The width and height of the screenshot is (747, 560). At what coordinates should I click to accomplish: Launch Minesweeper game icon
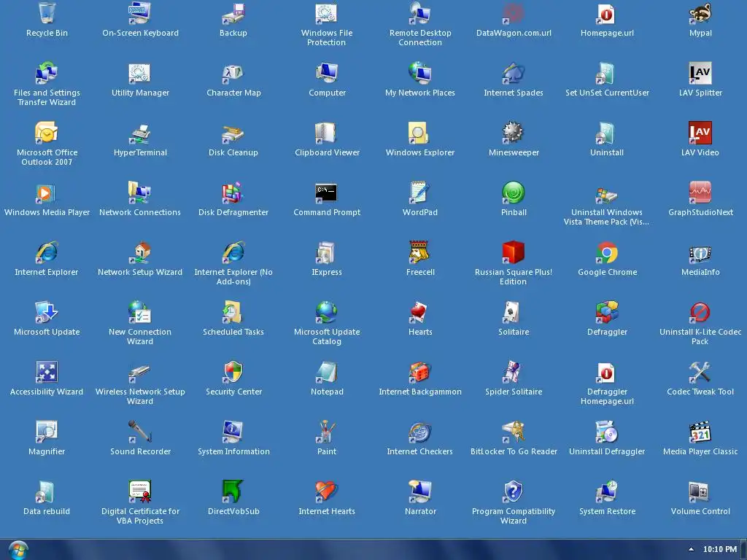514,133
